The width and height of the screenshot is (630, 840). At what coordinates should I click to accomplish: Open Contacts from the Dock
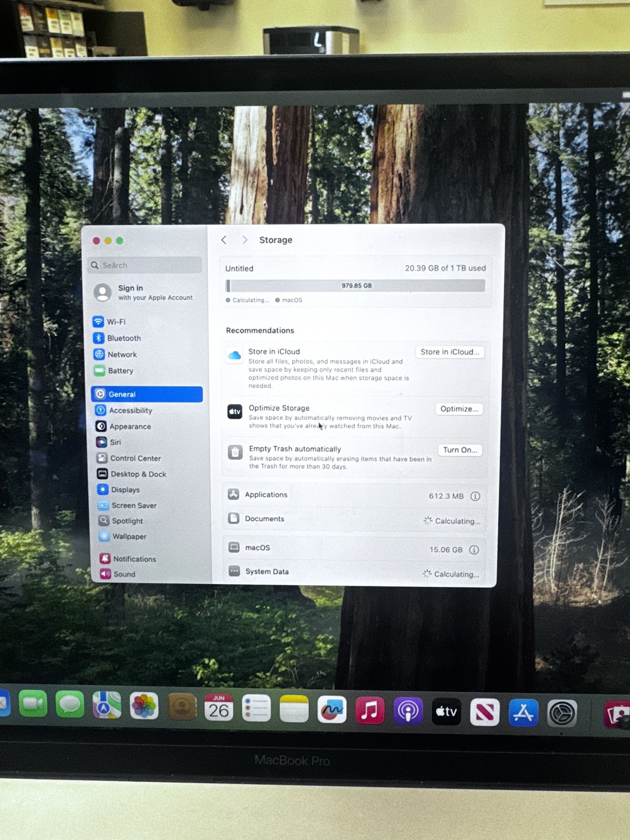(x=182, y=707)
